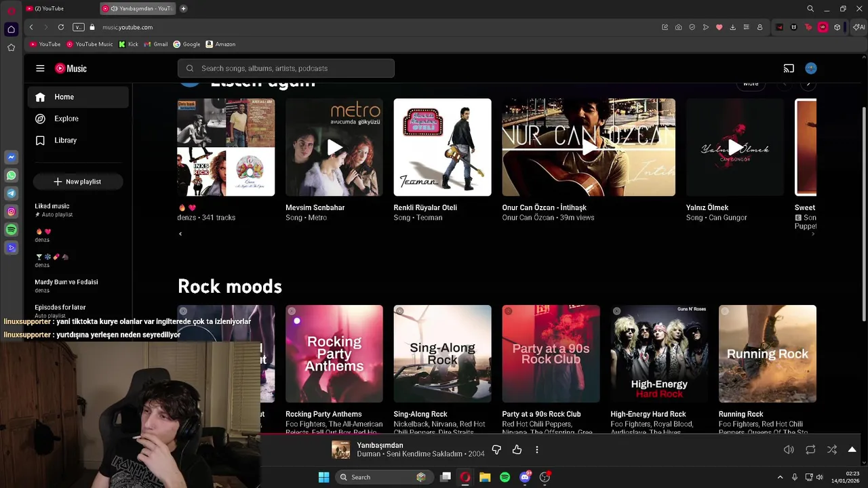Viewport: 868px width, 488px height.
Task: Open Renkli Rüyalar Oteli album cover
Action: [x=442, y=147]
